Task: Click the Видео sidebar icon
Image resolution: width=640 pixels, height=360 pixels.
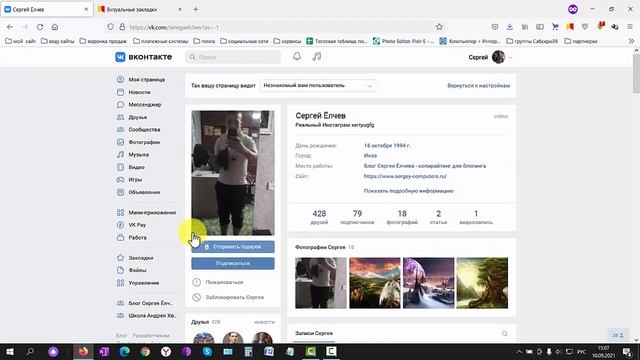Action: click(120, 167)
